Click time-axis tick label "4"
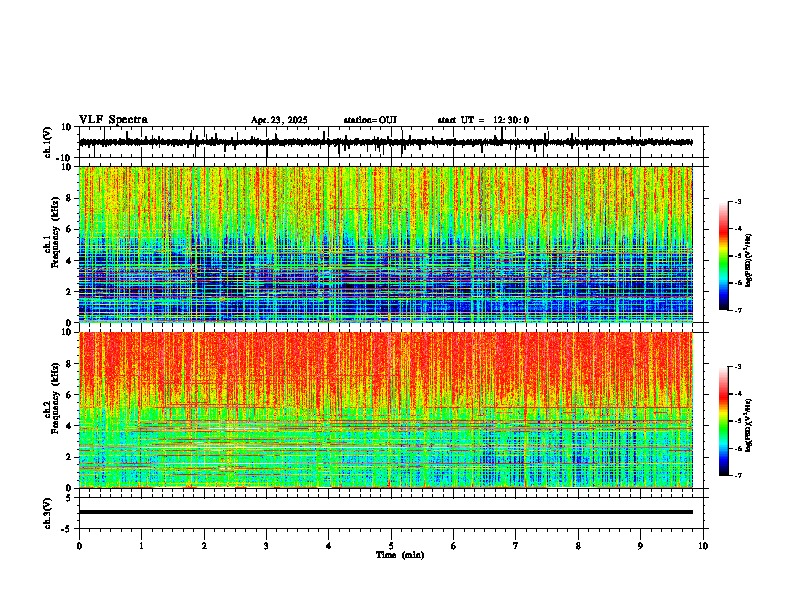This screenshot has width=792, height=612. [x=329, y=546]
